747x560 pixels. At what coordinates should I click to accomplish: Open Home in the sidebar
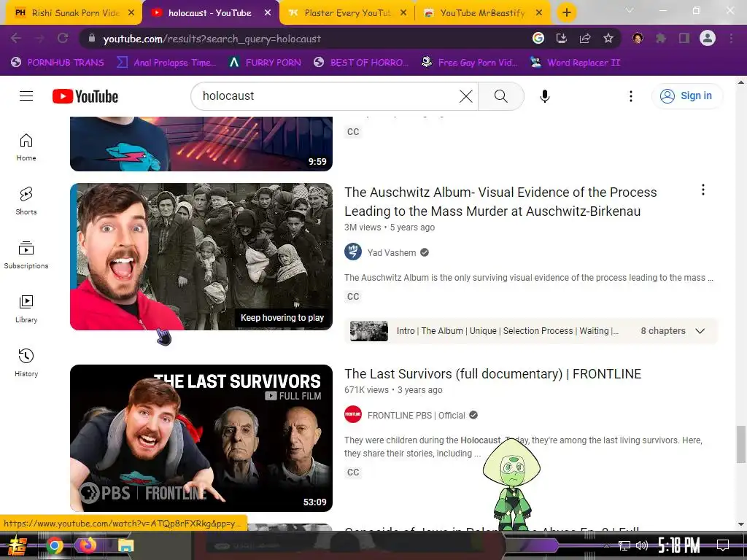click(x=26, y=147)
